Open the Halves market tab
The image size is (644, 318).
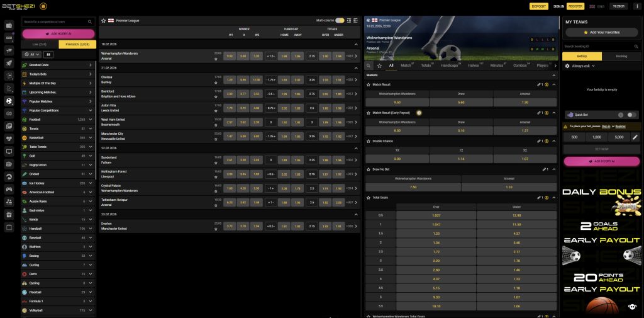point(474,65)
